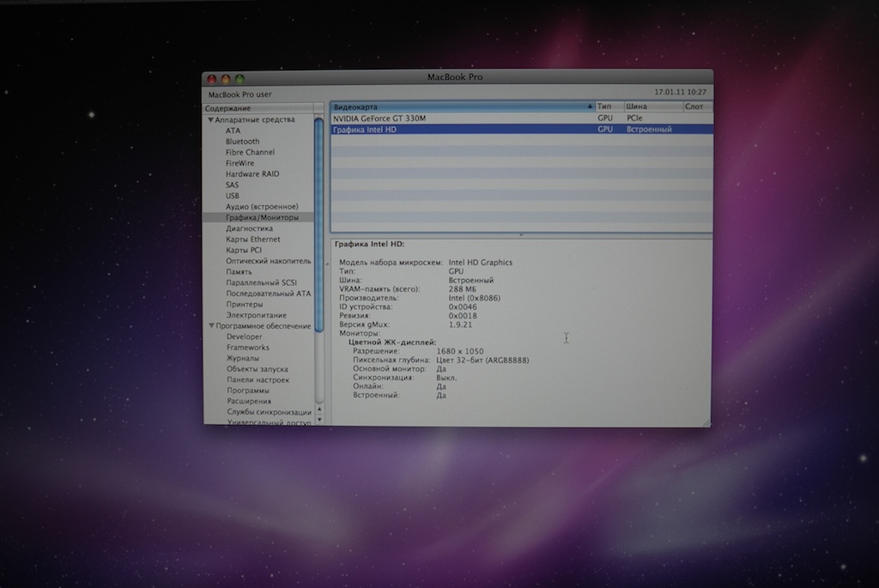The height and width of the screenshot is (588, 879).
Task: Select ATA in the sidebar
Action: pos(233,130)
